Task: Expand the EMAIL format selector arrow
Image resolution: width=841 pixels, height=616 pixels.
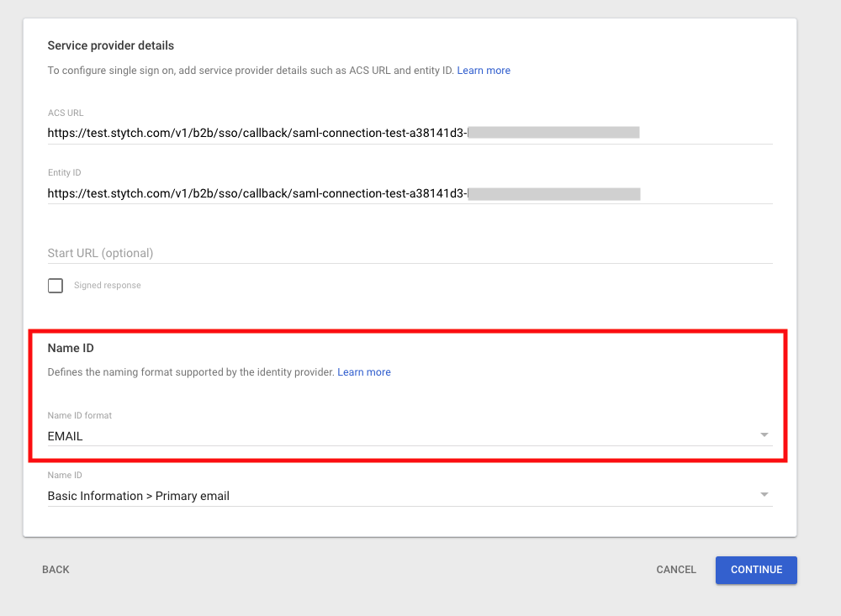Action: point(764,434)
